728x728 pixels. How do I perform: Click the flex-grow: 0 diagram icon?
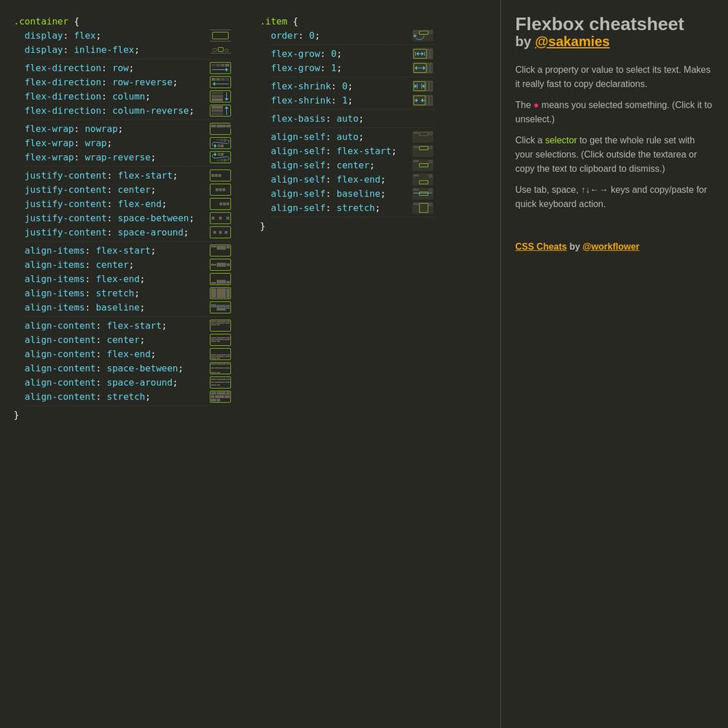click(423, 54)
